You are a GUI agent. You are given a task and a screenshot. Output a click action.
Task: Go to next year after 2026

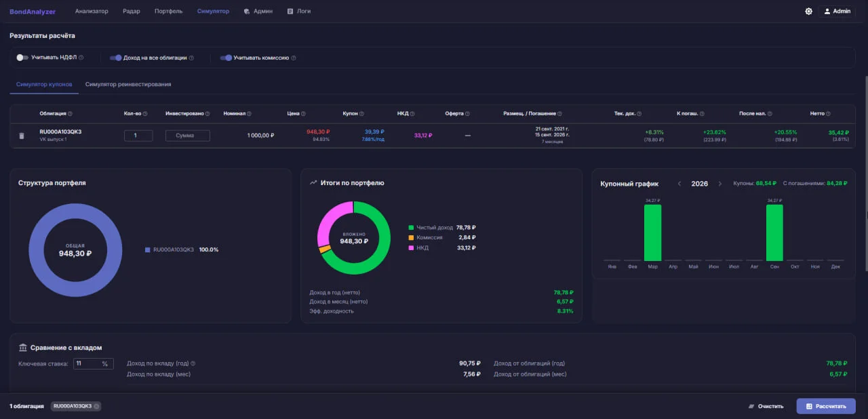click(x=720, y=184)
